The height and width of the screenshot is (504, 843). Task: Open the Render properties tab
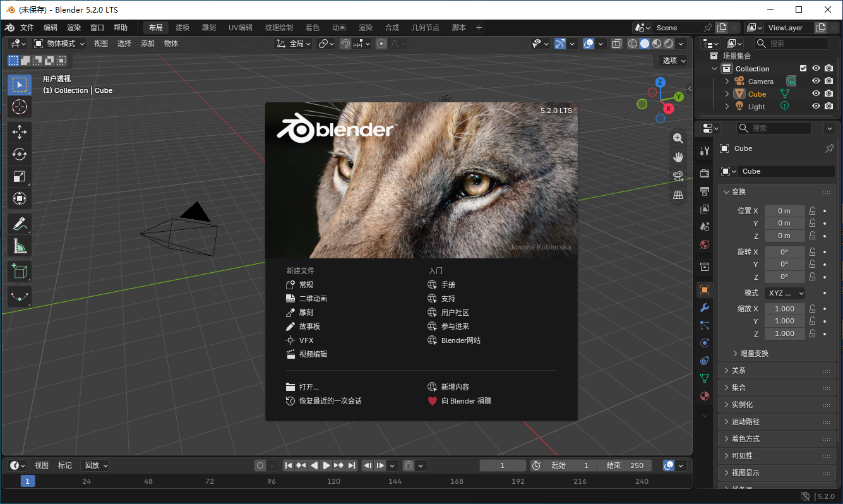coord(705,173)
